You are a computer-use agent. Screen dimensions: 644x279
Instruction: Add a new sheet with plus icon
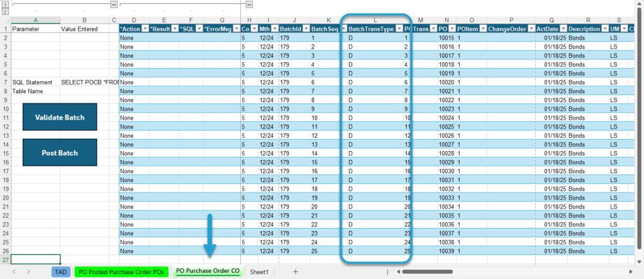point(295,271)
